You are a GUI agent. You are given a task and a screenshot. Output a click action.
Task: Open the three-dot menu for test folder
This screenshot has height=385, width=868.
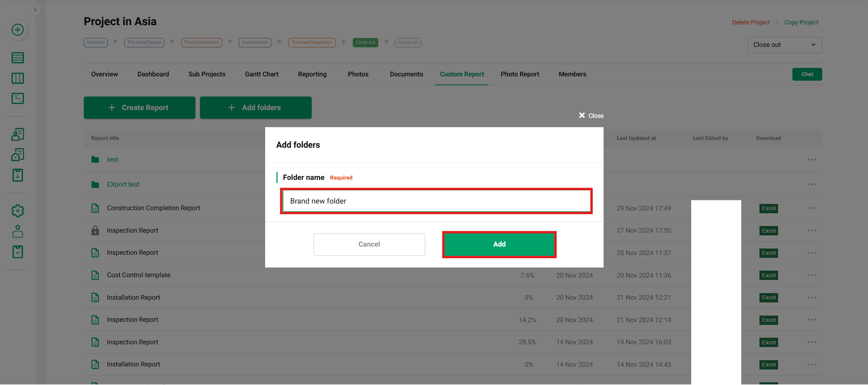(812, 159)
